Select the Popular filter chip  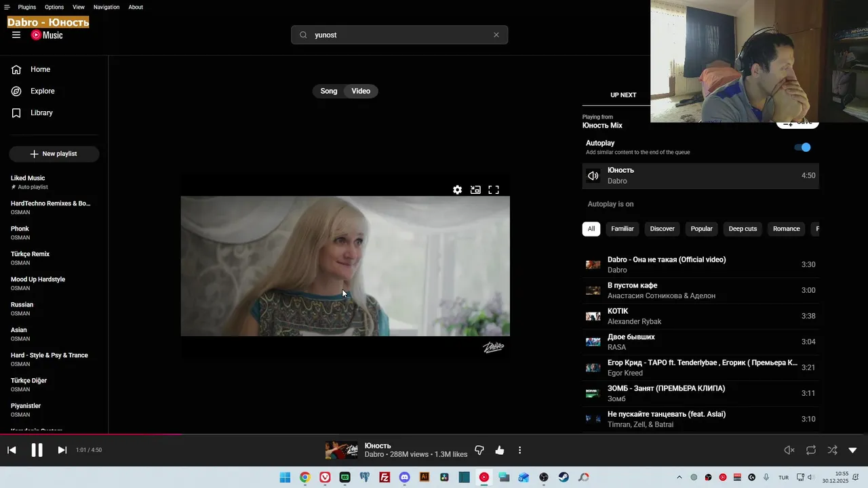(702, 228)
